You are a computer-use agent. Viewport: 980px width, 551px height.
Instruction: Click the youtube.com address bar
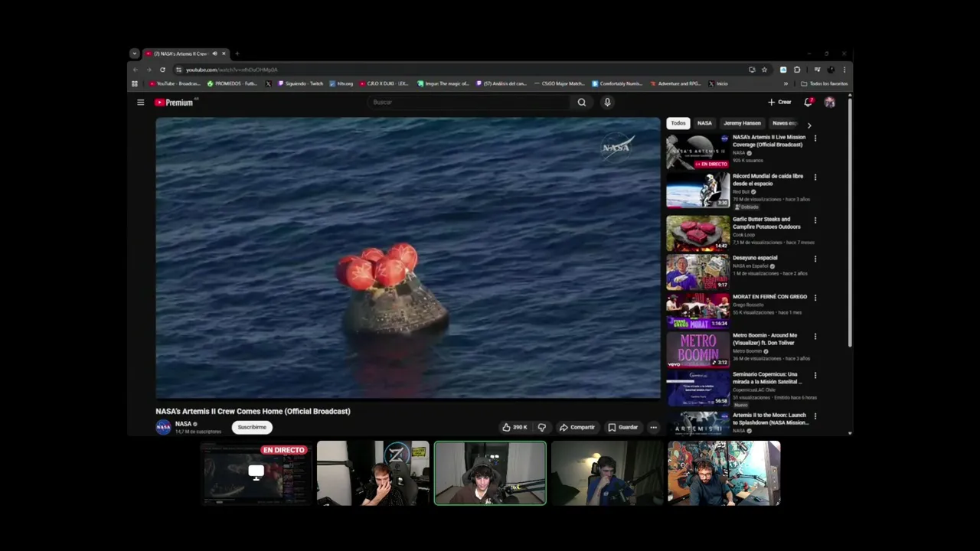(459, 70)
